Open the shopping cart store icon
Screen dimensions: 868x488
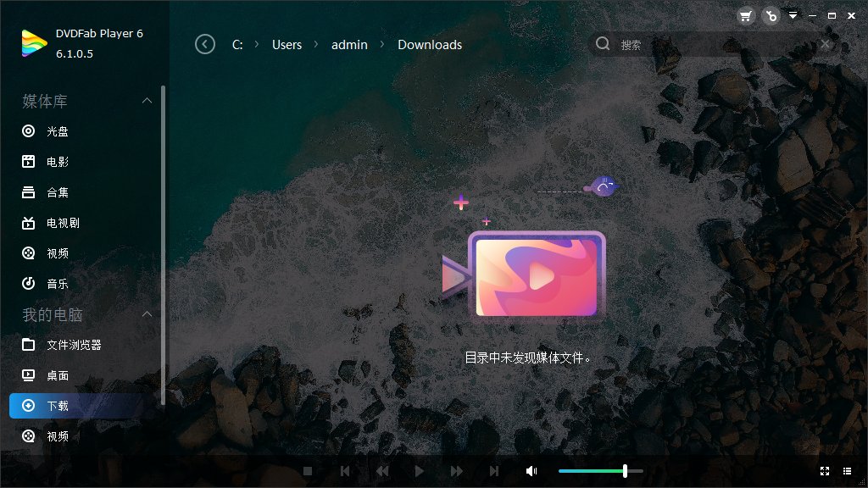pos(745,14)
